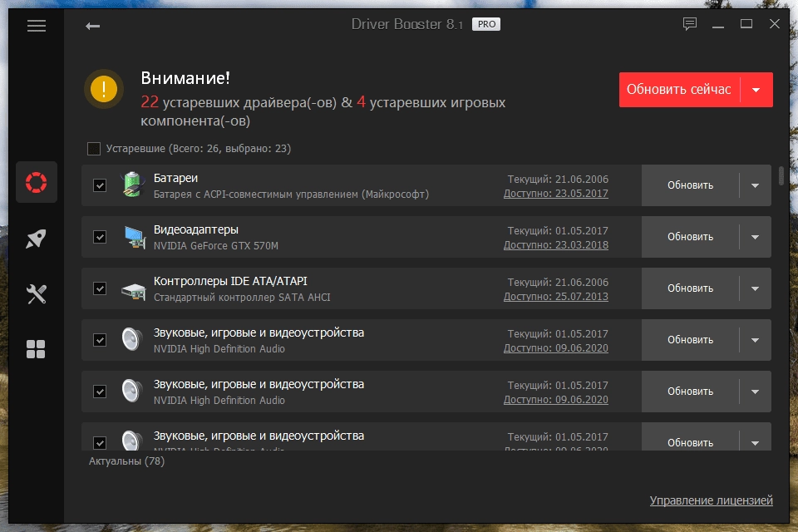Click Обновить for second NVIDIA Audio row
This screenshot has width=798, height=532.
pos(690,392)
